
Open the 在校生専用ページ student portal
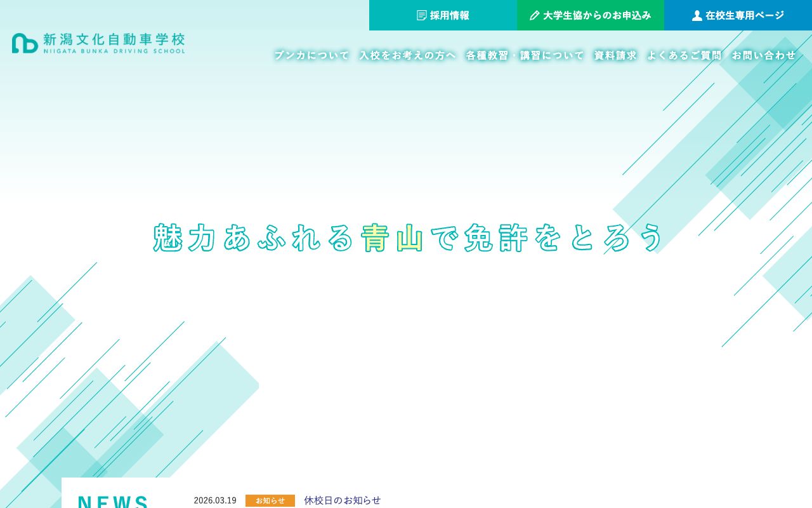click(x=738, y=15)
